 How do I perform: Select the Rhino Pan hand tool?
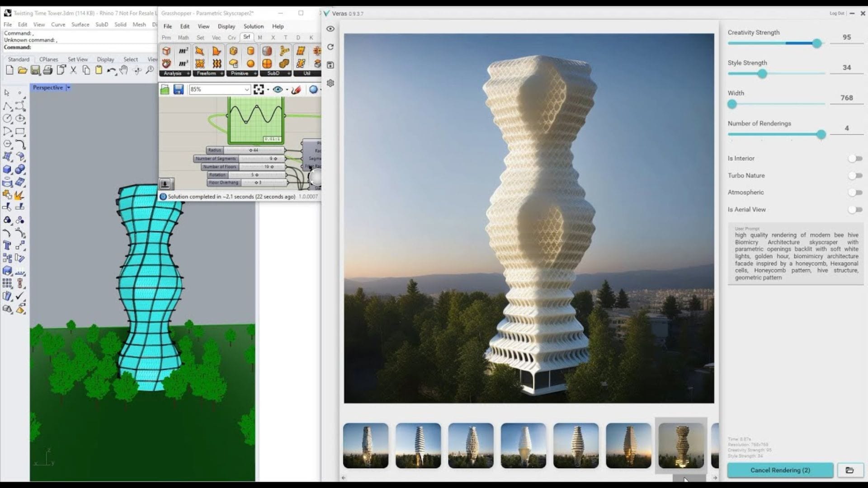123,70
